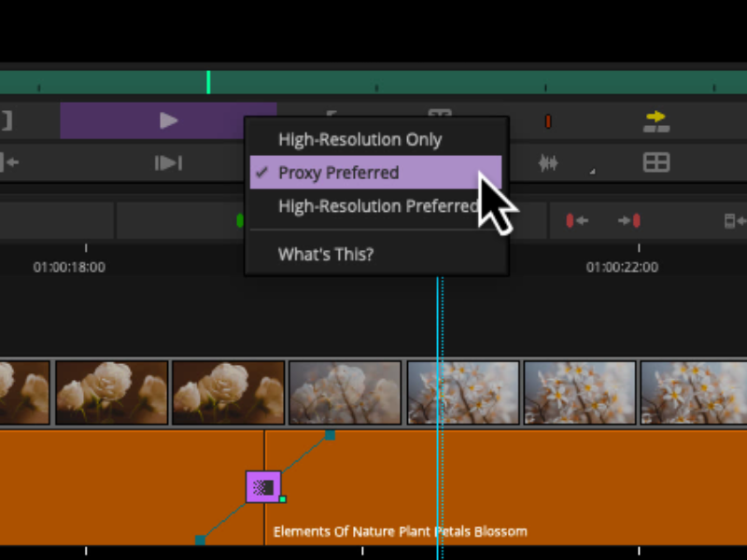The image size is (747, 560).
Task: Select clip label Elements Of Nature Plant Petals Blossom
Action: (x=401, y=531)
